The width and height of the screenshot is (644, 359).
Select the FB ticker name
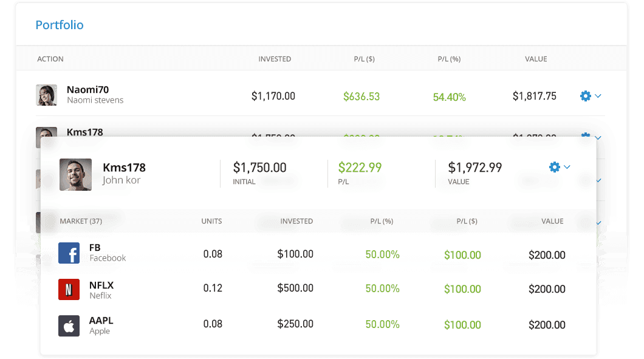click(x=95, y=248)
